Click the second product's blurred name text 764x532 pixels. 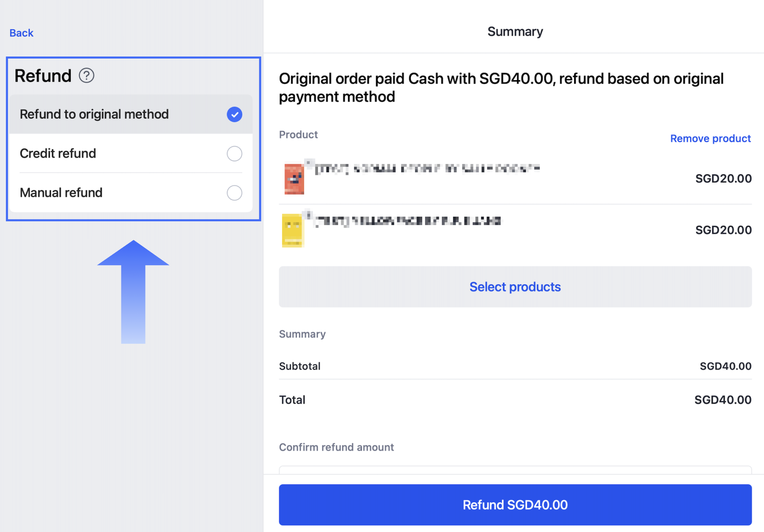point(408,221)
